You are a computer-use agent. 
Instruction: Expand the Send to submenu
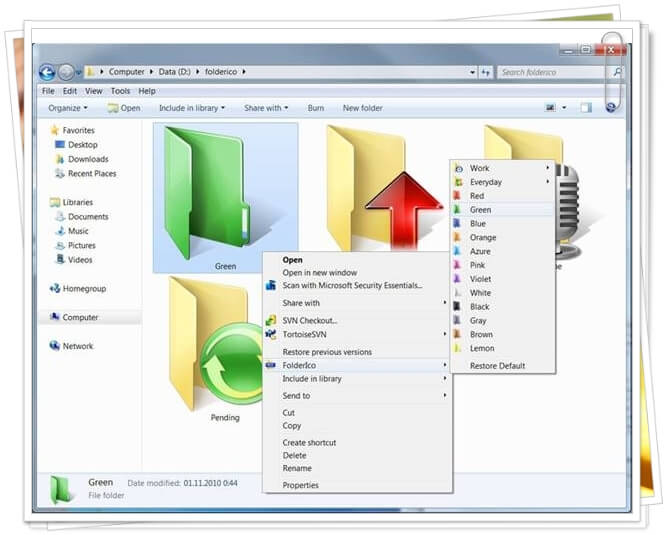click(357, 396)
